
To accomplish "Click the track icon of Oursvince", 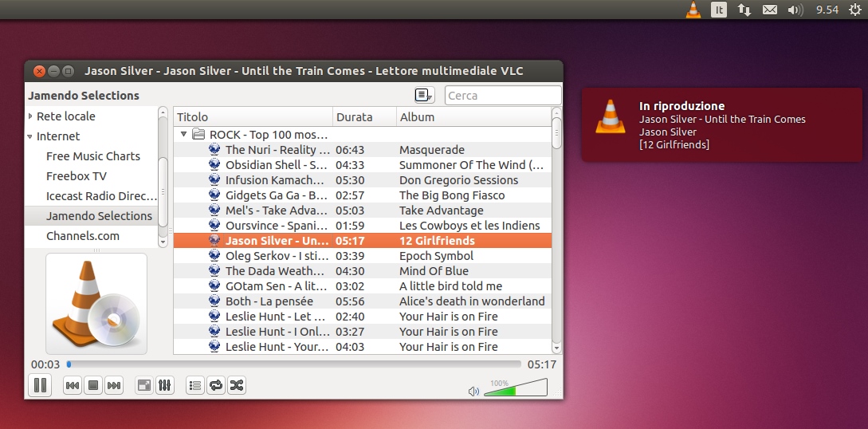I will pyautogui.click(x=214, y=225).
